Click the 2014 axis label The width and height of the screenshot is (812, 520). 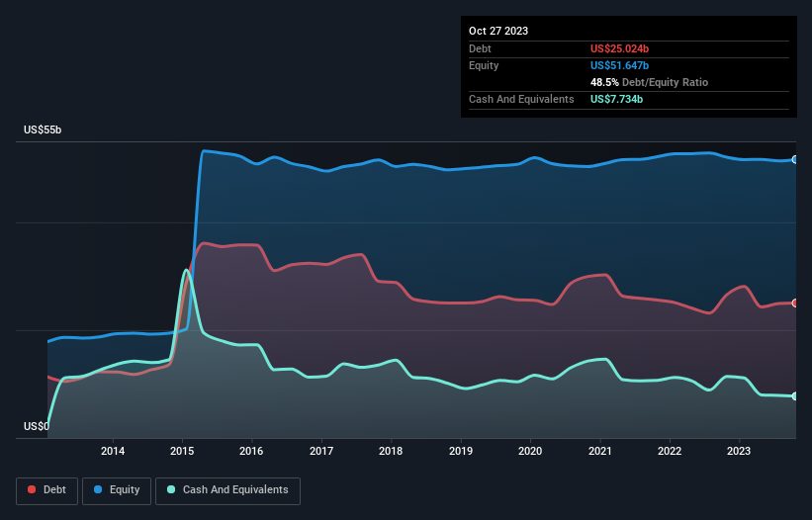click(x=113, y=451)
